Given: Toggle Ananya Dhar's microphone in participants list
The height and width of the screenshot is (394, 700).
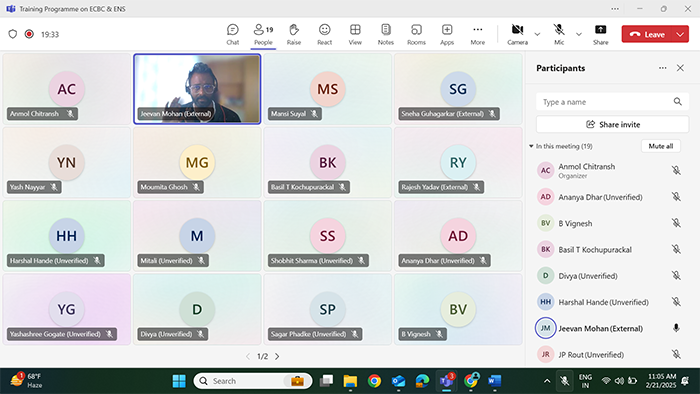Looking at the screenshot, I should [x=676, y=197].
